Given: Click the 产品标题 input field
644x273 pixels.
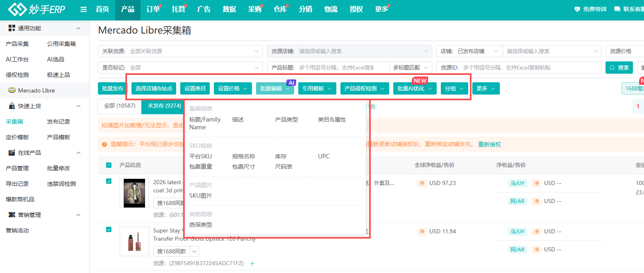Looking at the screenshot, I should (x=328, y=68).
